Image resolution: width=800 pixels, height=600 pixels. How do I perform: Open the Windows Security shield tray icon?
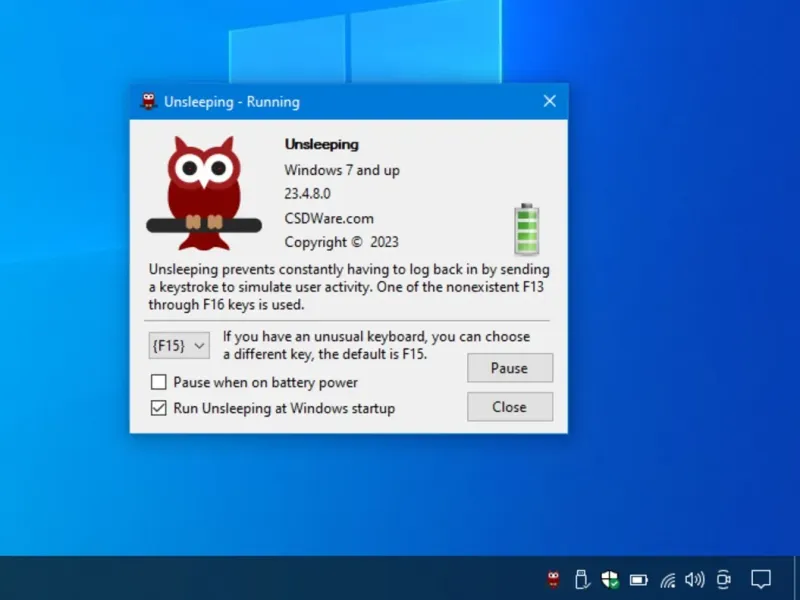tap(610, 580)
